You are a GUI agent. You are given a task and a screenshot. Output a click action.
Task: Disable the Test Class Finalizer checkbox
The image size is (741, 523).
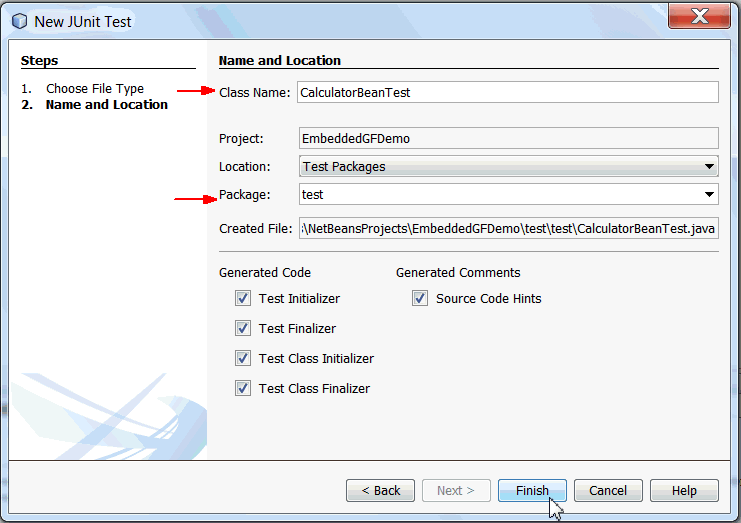click(243, 388)
